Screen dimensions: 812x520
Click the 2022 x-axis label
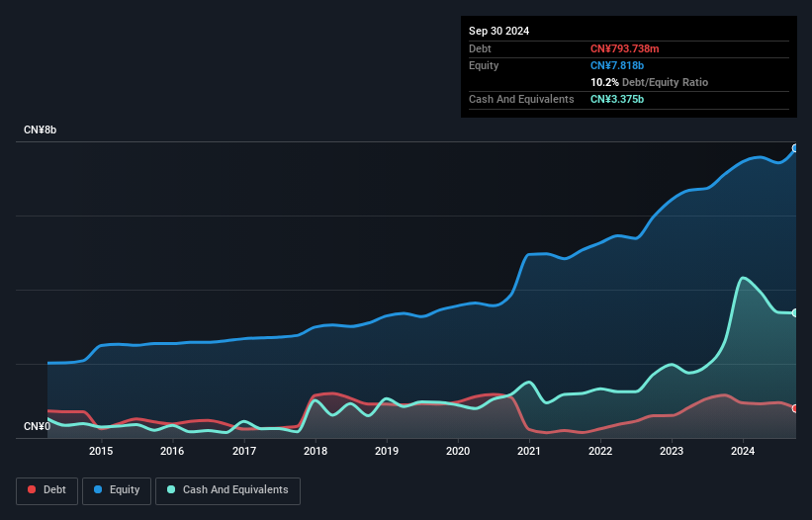click(600, 451)
